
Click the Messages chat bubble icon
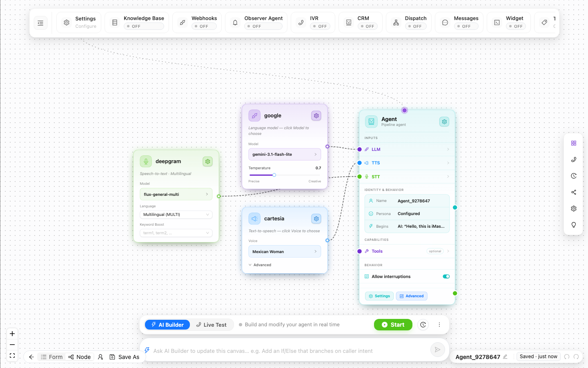[445, 23]
